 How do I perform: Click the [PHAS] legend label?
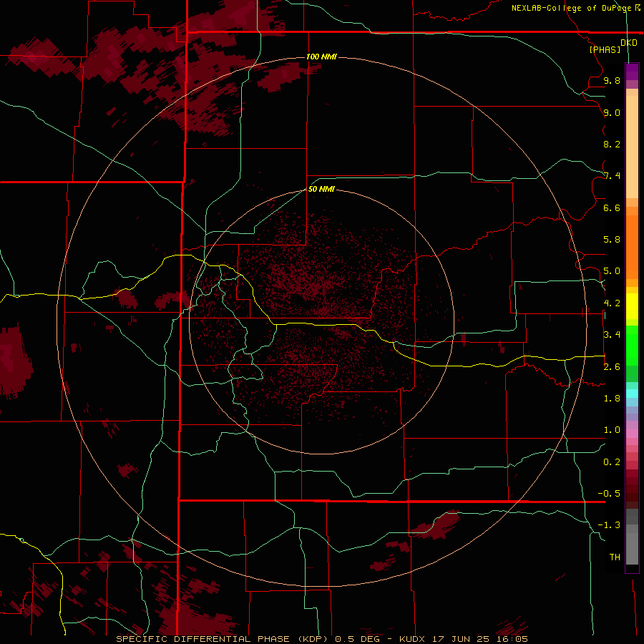pyautogui.click(x=605, y=50)
